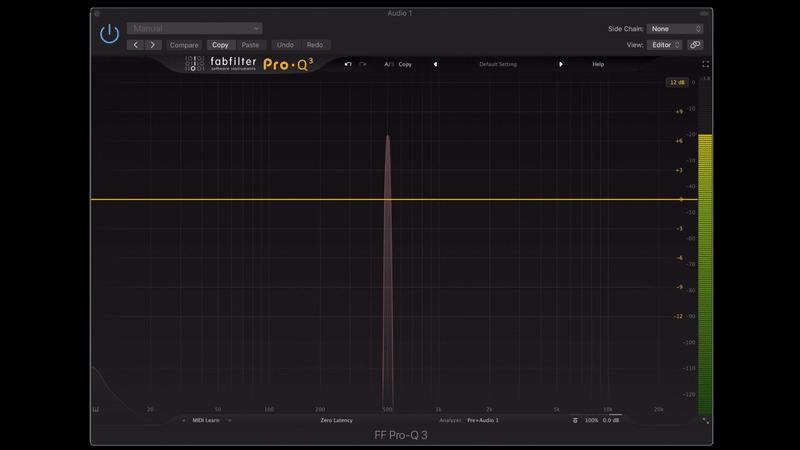800x450 pixels.
Task: Open the 12 dB display range dropdown
Action: click(x=677, y=82)
